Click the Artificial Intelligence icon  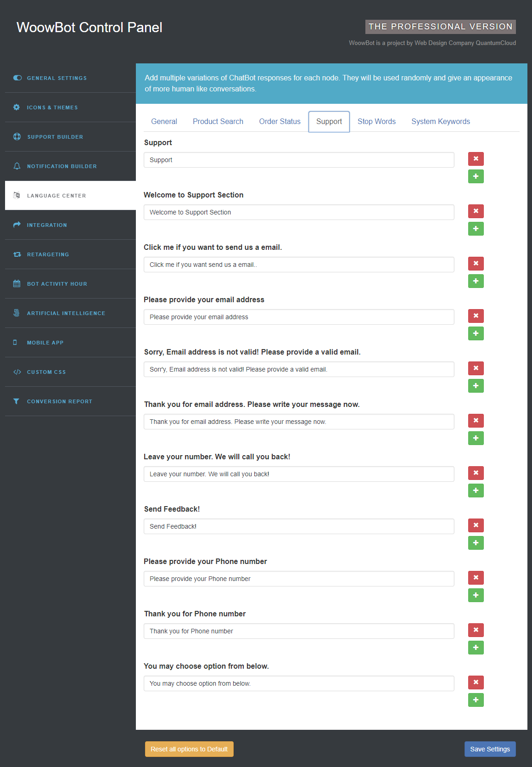pos(17,313)
